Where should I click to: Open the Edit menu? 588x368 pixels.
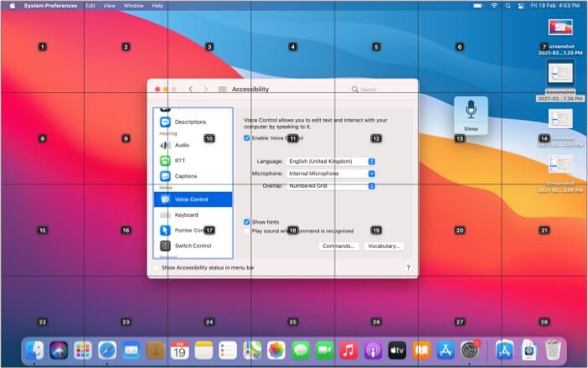pos(90,6)
